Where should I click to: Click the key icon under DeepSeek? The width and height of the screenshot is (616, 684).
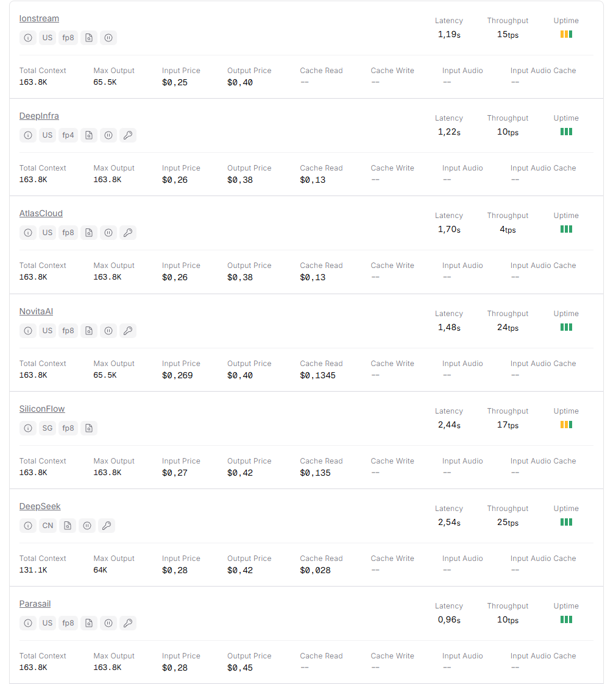tap(107, 526)
